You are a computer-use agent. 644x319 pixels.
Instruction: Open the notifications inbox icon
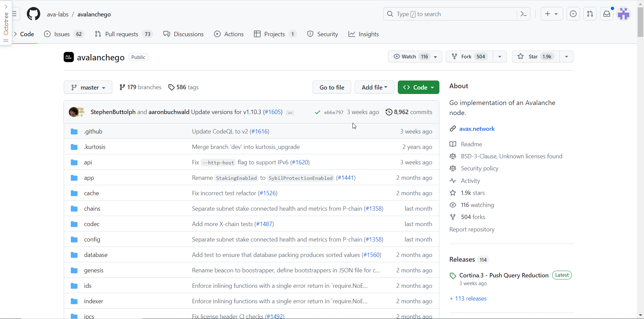[607, 14]
